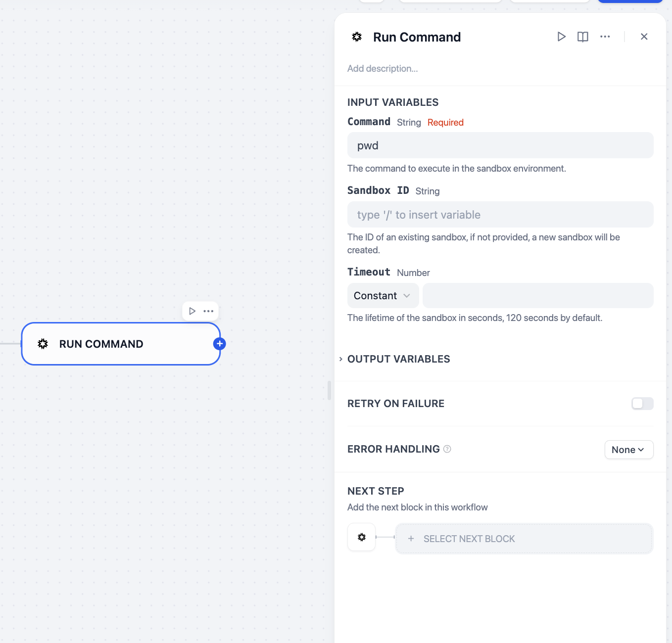The height and width of the screenshot is (643, 672).
Task: Click Select Next Block button
Action: click(x=524, y=539)
